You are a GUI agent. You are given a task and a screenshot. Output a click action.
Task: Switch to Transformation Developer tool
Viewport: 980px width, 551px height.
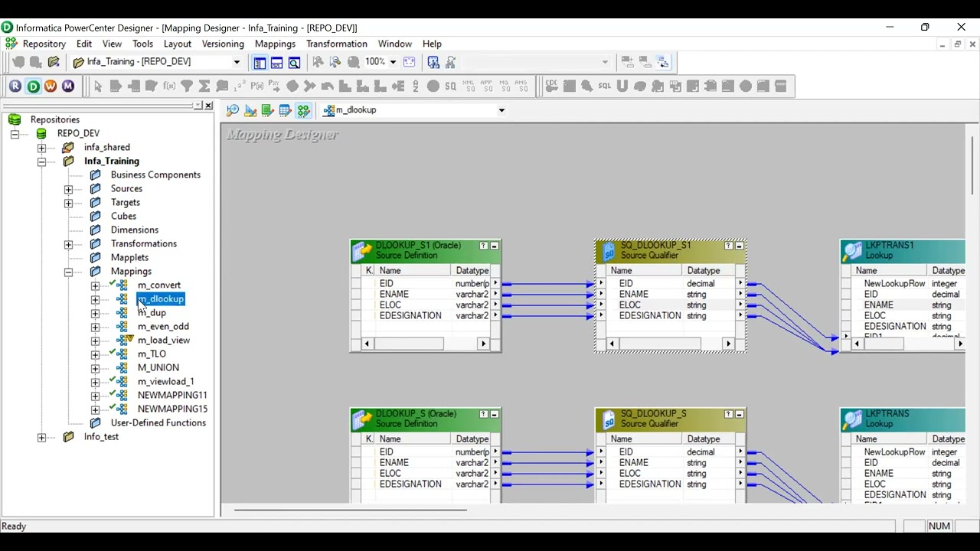point(268,110)
